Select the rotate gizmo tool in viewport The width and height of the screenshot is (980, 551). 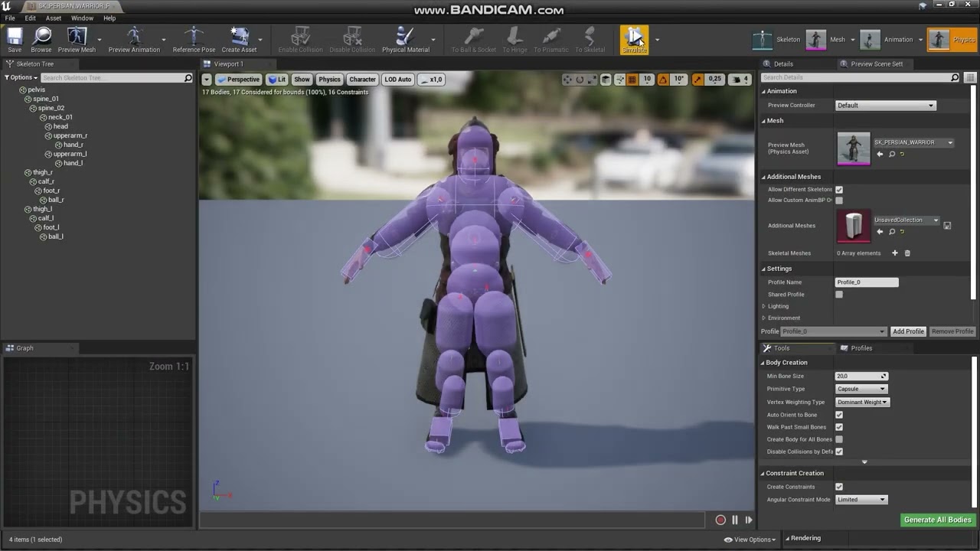click(x=580, y=80)
